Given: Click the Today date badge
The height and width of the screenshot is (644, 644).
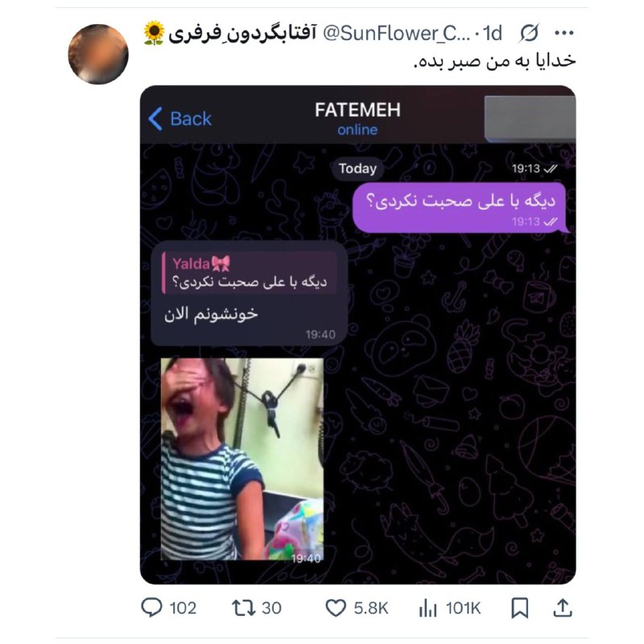Looking at the screenshot, I should click(x=357, y=169).
